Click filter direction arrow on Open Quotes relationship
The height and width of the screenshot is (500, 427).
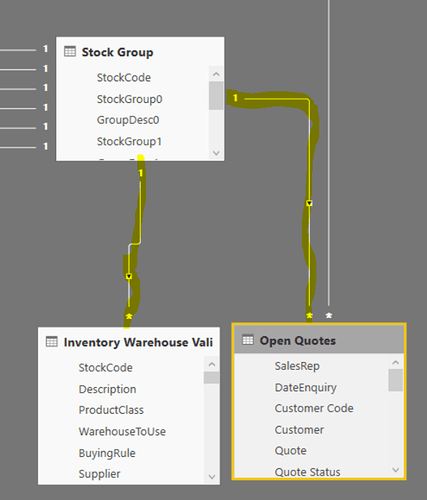pos(309,203)
